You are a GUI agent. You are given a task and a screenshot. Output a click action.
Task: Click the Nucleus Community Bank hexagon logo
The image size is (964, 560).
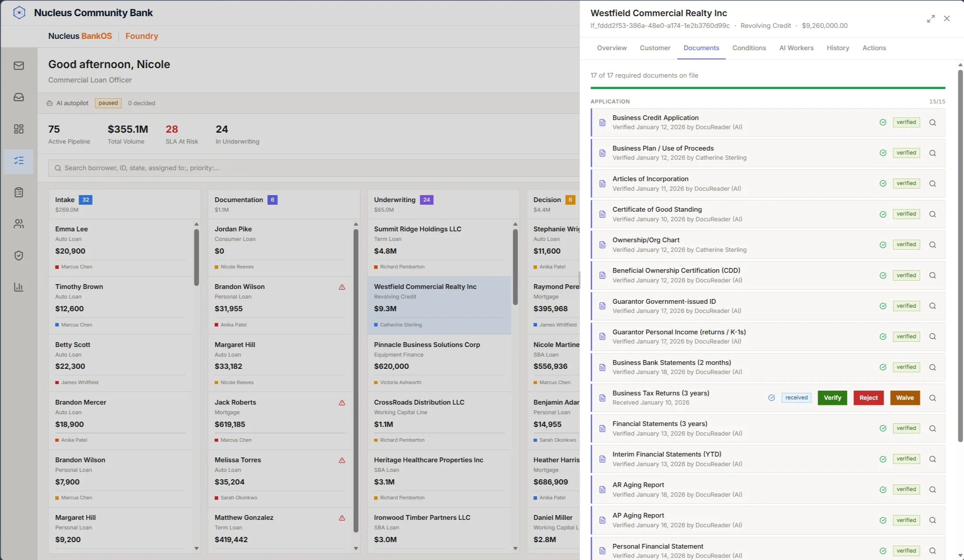coord(19,13)
